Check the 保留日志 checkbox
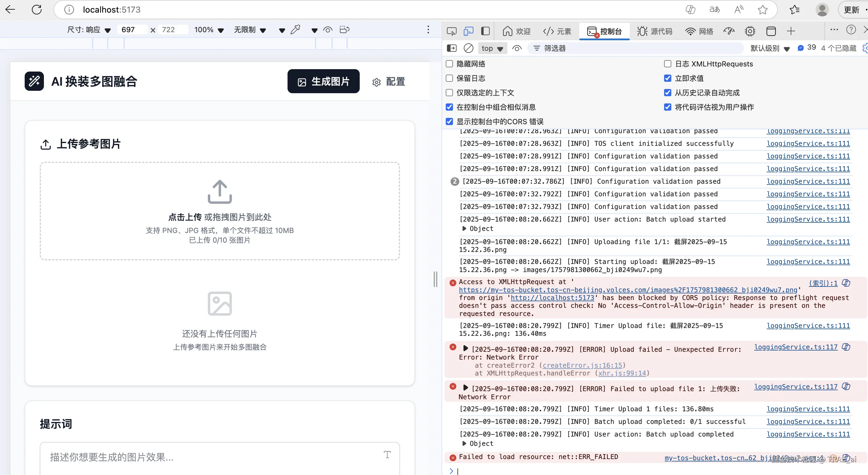The width and height of the screenshot is (868, 475). pos(450,78)
